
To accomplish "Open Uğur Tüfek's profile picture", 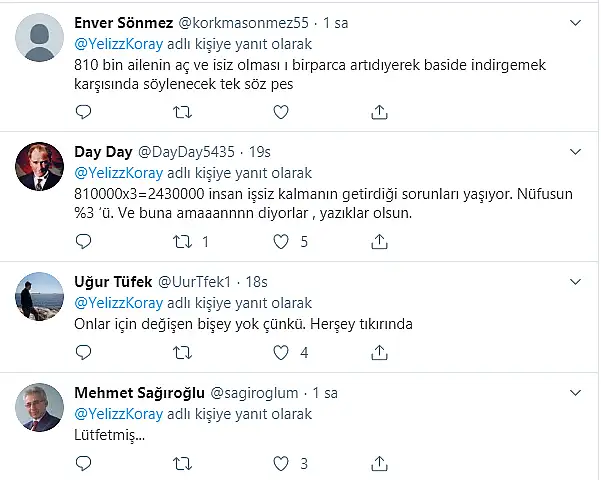I will [41, 298].
